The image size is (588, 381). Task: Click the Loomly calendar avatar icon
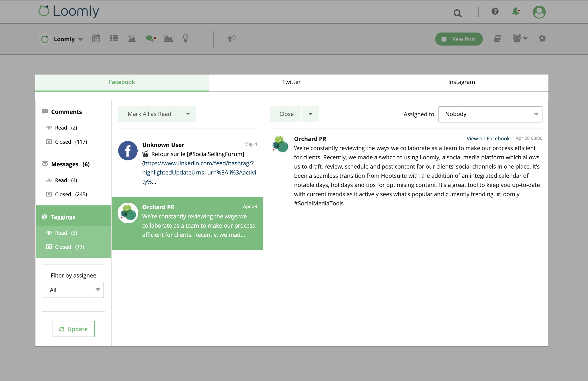pyautogui.click(x=45, y=39)
